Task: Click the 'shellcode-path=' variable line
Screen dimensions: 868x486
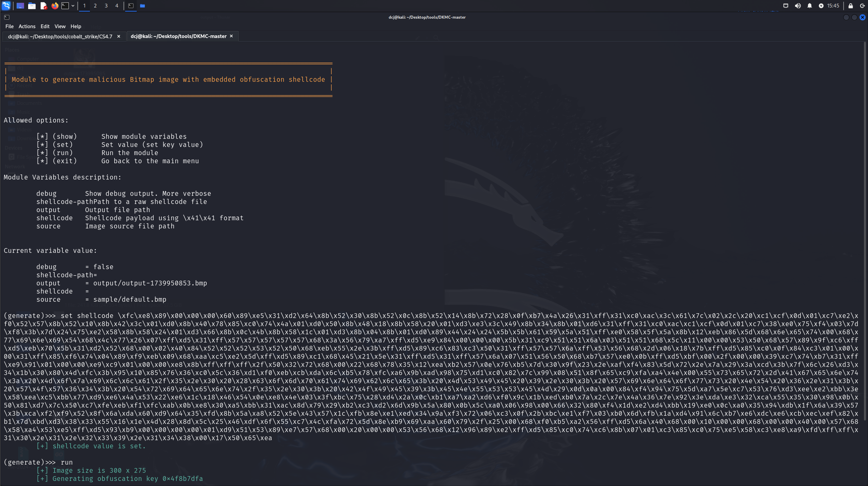Action: pos(67,275)
